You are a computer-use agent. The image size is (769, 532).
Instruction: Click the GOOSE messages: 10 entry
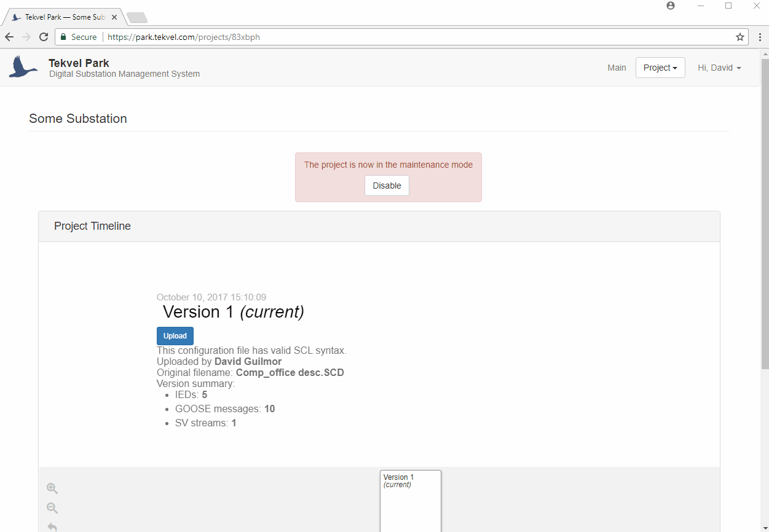pos(225,409)
